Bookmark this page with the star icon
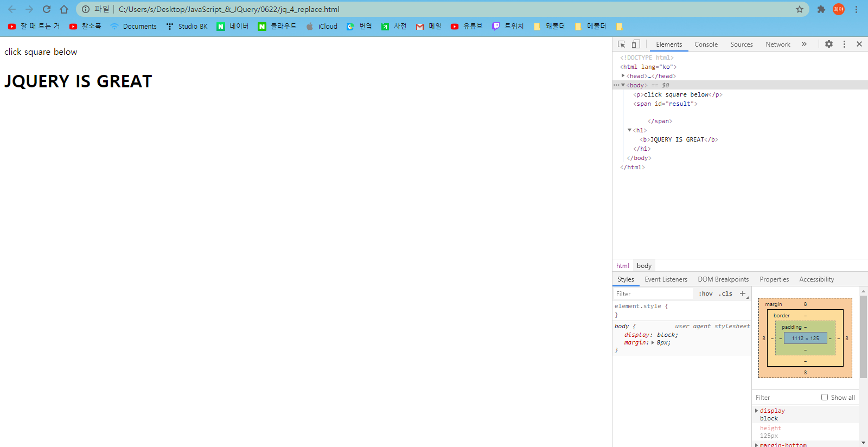868x447 pixels. pos(799,9)
